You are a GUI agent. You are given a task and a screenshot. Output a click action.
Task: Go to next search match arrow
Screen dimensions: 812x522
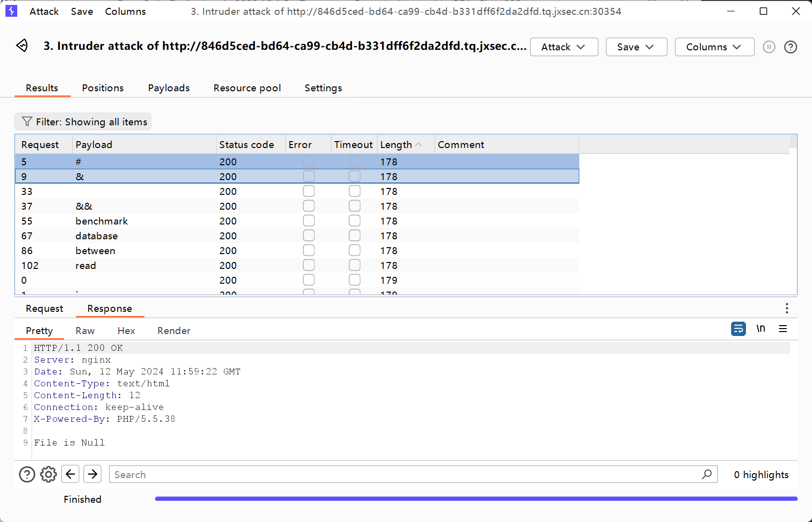[x=92, y=474]
